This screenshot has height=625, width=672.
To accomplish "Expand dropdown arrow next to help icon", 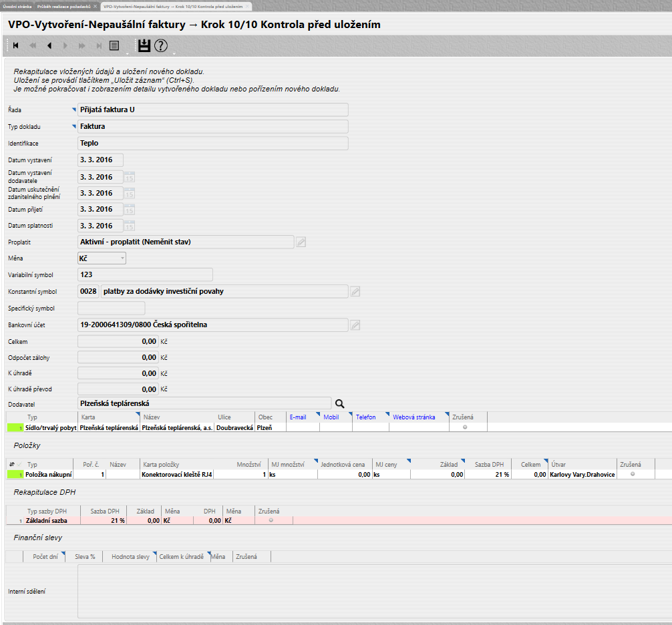I will [x=173, y=53].
